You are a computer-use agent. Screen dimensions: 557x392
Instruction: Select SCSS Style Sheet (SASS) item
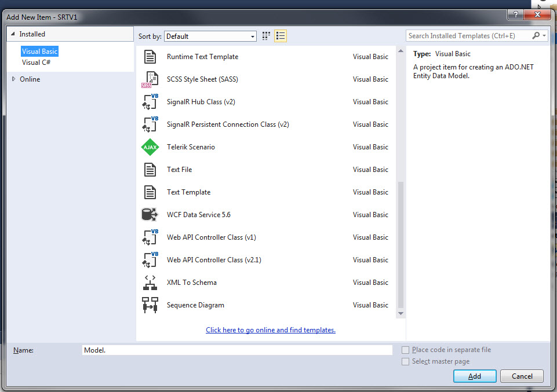pyautogui.click(x=267, y=79)
